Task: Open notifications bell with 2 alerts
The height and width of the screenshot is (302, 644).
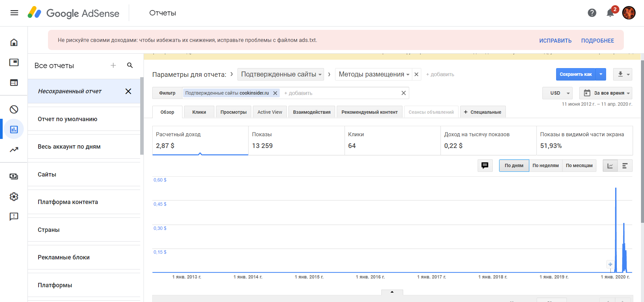Action: point(610,13)
